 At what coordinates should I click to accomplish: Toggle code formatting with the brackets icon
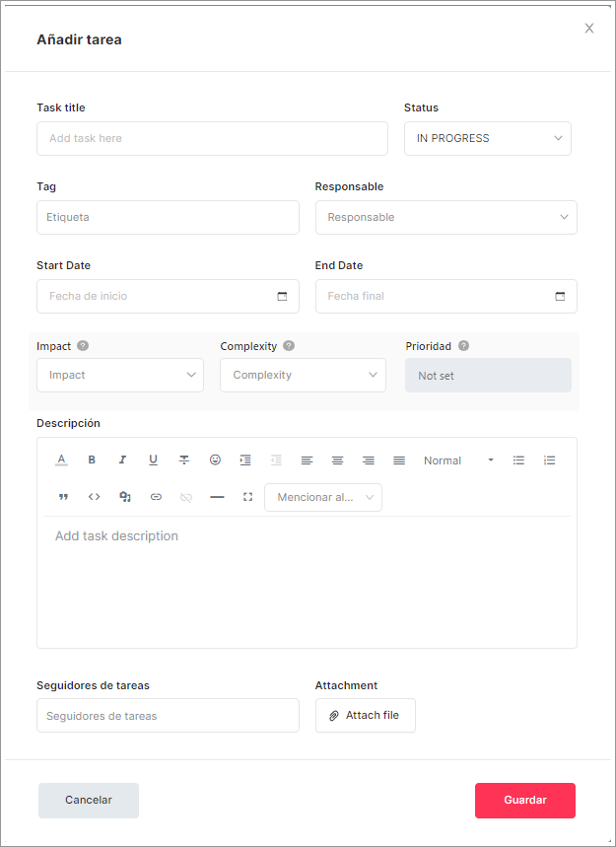[x=94, y=497]
